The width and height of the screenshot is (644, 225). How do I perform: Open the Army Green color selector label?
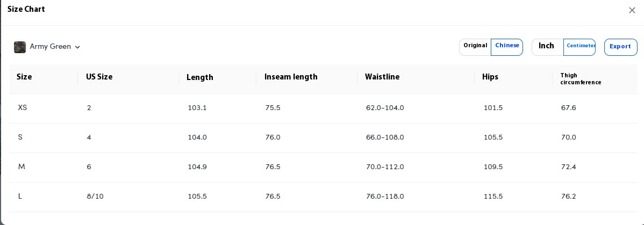pos(51,47)
